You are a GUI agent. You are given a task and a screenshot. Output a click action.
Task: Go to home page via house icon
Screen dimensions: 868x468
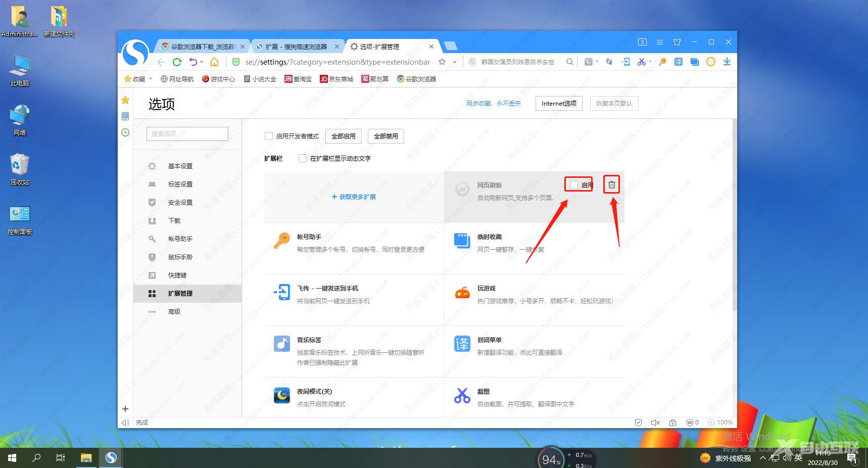tap(215, 62)
